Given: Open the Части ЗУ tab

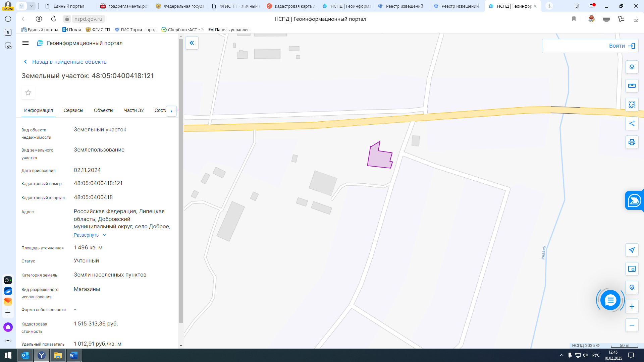Looking at the screenshot, I should [133, 110].
